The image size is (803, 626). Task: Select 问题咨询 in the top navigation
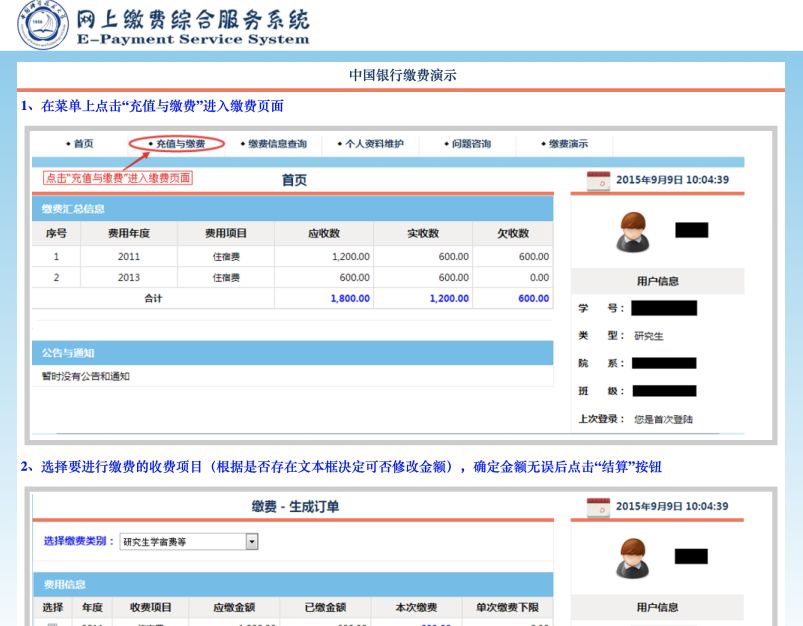[x=471, y=143]
